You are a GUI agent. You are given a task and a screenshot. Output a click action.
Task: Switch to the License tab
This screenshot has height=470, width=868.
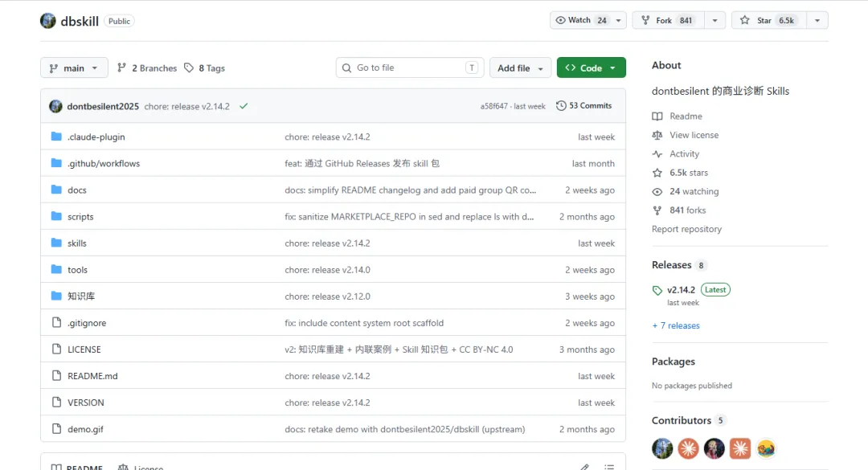point(140,468)
